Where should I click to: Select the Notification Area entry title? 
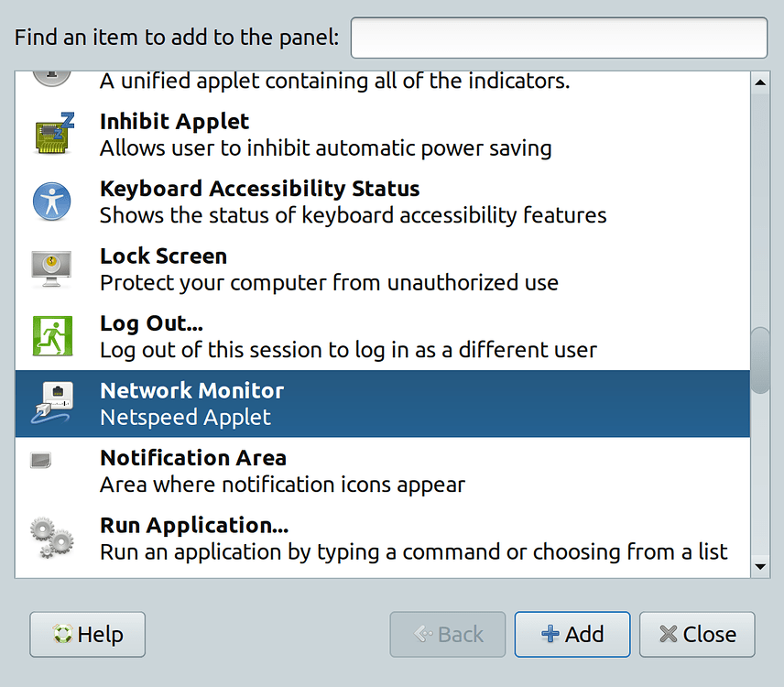pyautogui.click(x=193, y=458)
